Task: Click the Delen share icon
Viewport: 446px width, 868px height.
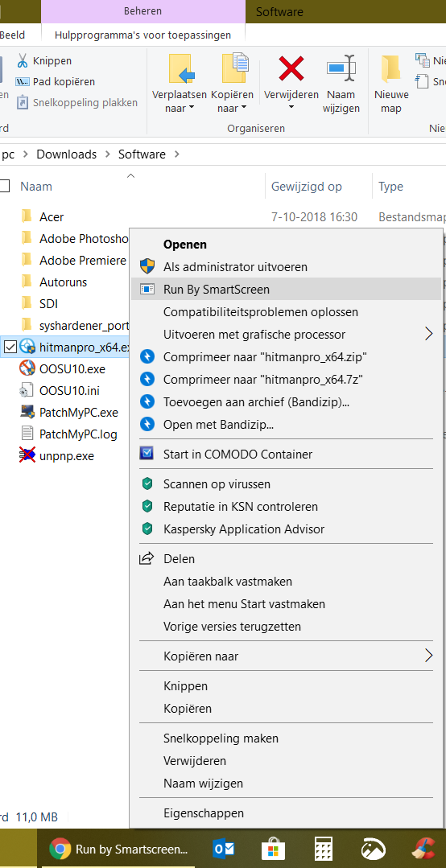Action: pyautogui.click(x=147, y=558)
